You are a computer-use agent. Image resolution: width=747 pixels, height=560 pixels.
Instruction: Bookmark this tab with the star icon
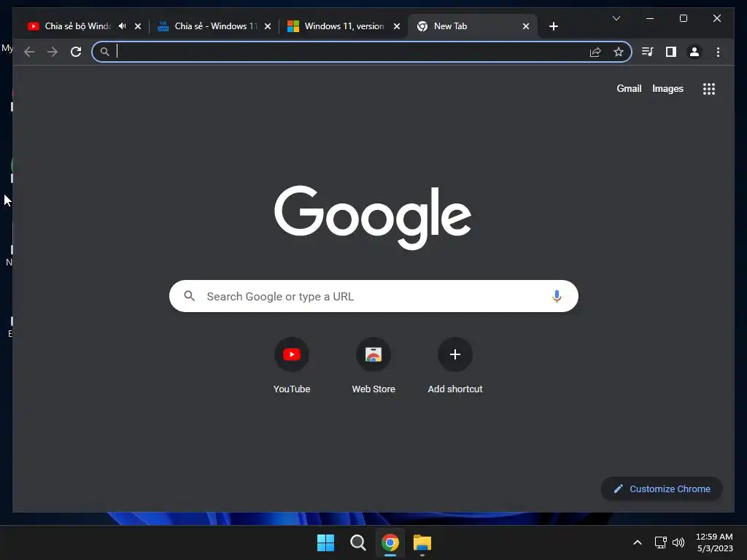(619, 52)
